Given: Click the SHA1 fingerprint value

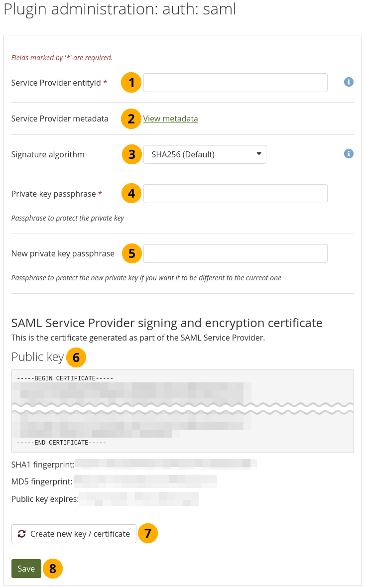Looking at the screenshot, I should (166, 465).
